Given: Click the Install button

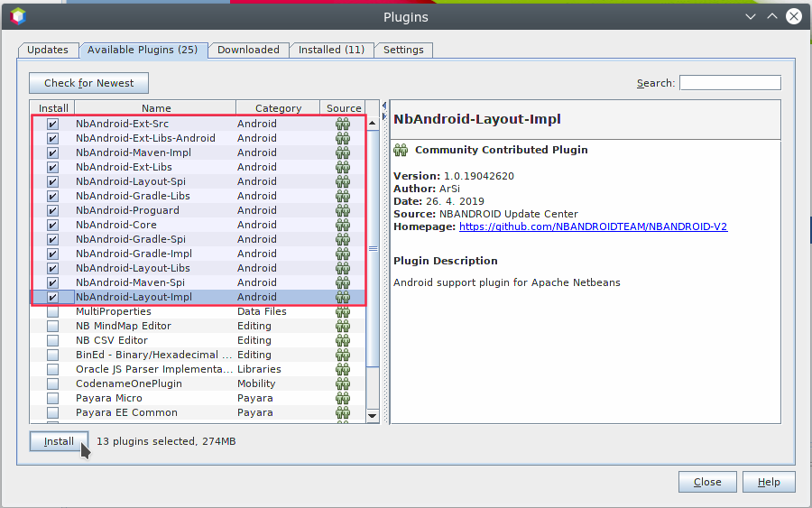Looking at the screenshot, I should 59,441.
